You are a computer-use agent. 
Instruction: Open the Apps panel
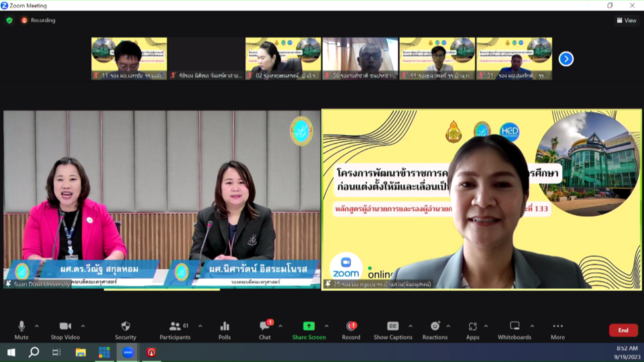pos(472,329)
